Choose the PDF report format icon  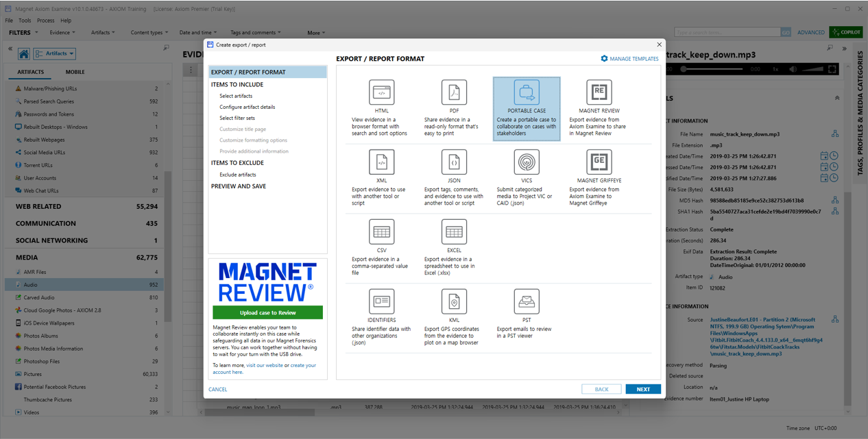(x=454, y=92)
